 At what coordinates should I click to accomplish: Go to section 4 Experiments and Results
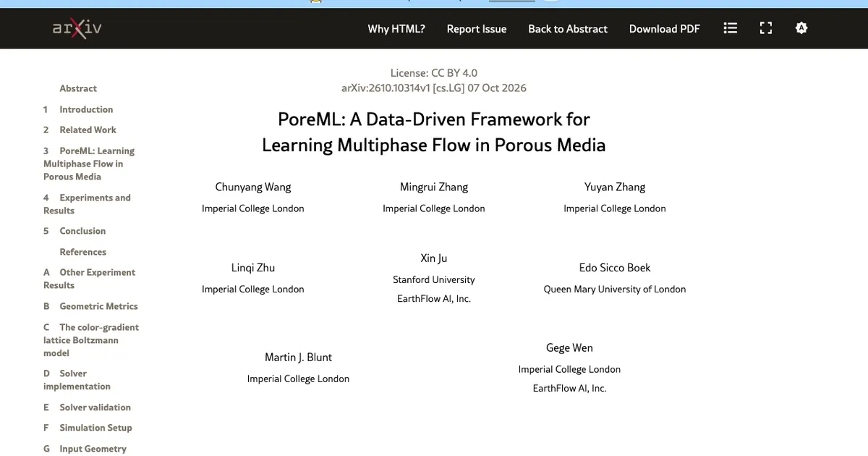(x=87, y=204)
